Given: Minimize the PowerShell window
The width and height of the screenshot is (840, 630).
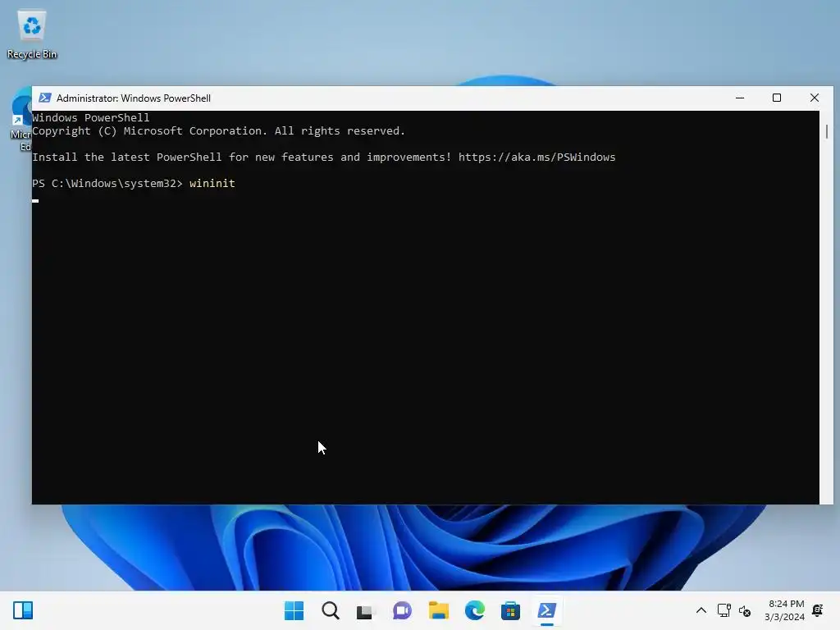Looking at the screenshot, I should pos(740,98).
